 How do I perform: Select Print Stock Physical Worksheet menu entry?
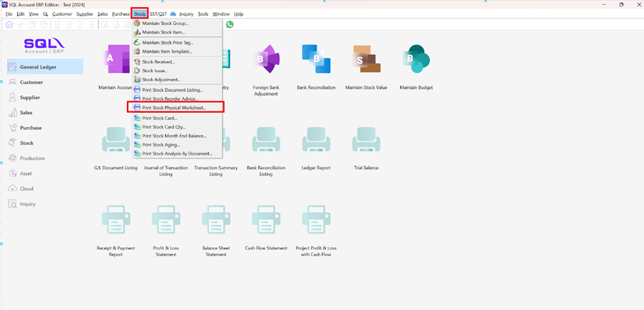174,108
